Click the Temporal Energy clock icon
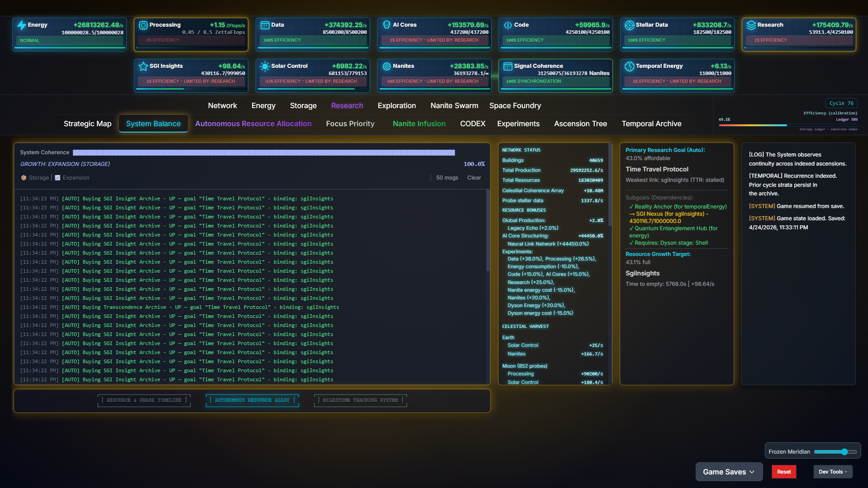868x488 pixels. [x=630, y=66]
